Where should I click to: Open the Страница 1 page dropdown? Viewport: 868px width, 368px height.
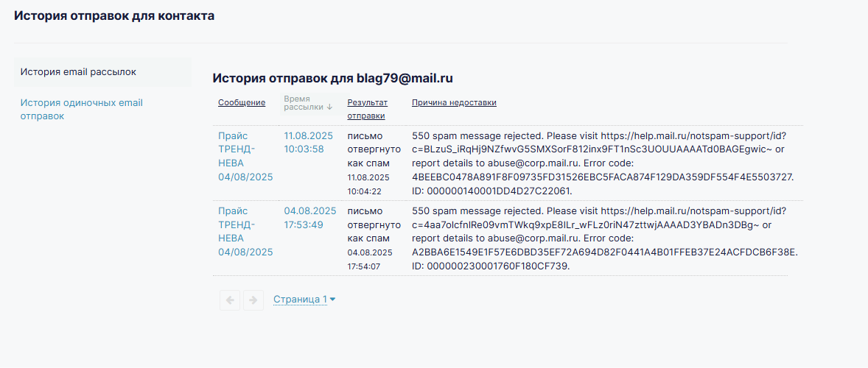click(x=304, y=299)
